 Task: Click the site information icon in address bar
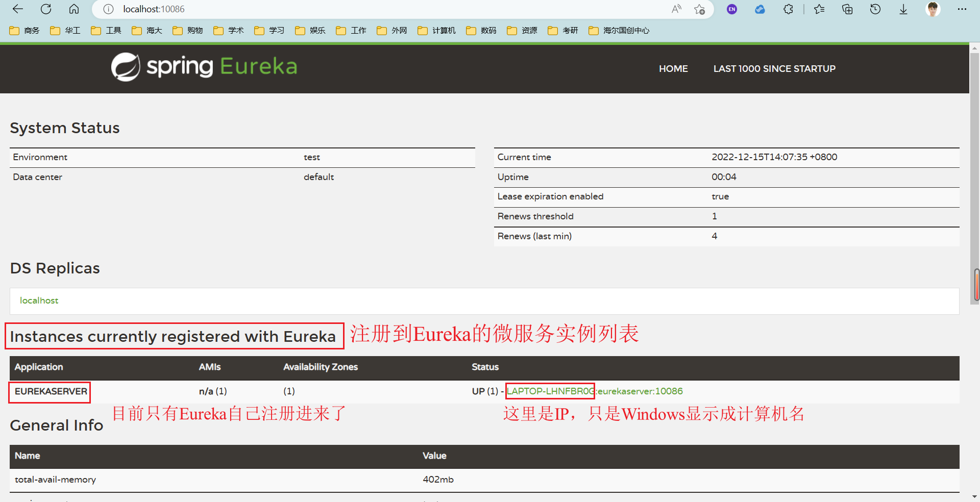pyautogui.click(x=108, y=9)
